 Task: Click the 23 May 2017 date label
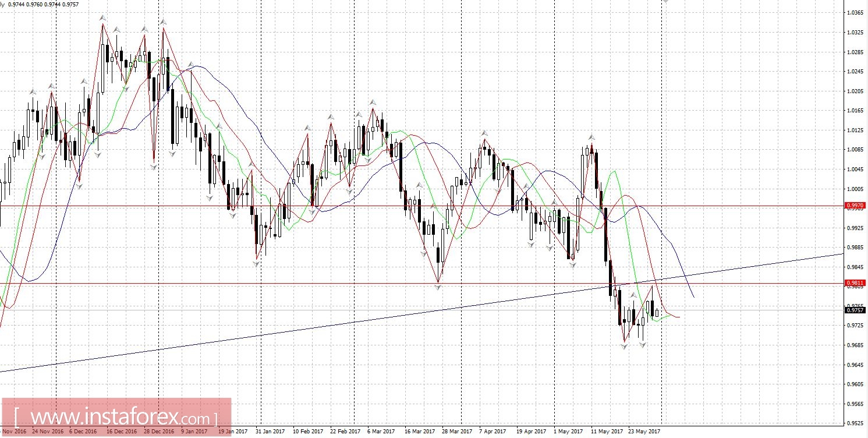643,432
